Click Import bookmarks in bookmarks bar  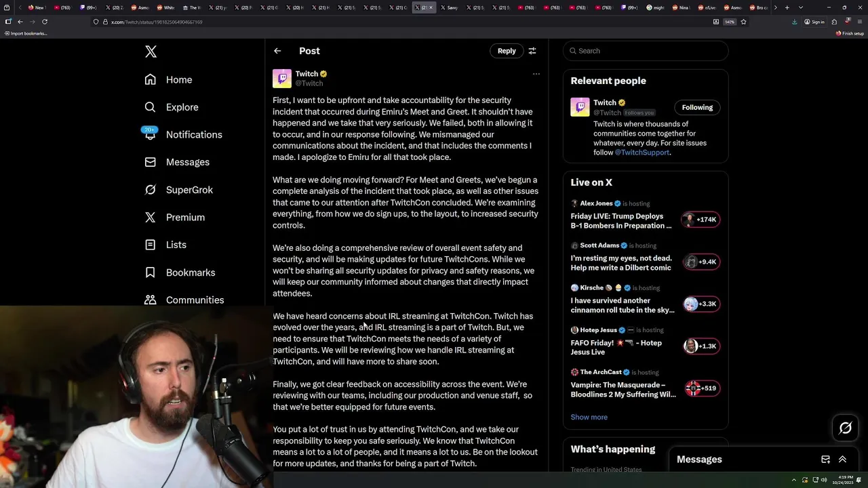pos(26,33)
